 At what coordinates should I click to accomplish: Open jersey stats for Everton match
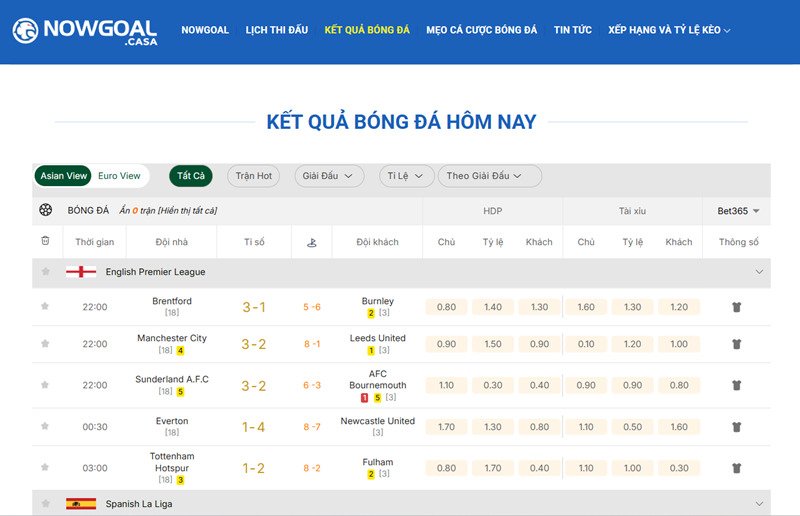[737, 426]
